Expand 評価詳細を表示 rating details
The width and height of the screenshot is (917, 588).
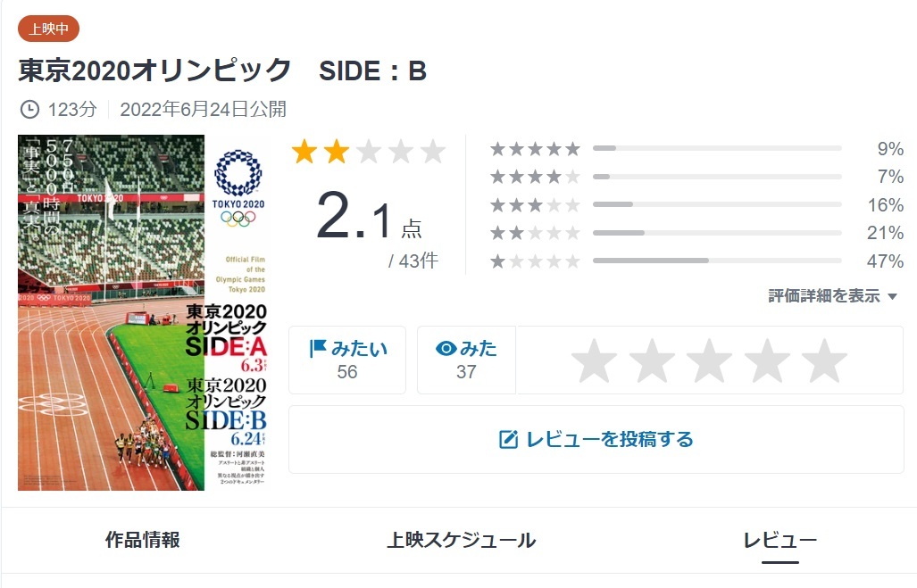click(x=824, y=296)
